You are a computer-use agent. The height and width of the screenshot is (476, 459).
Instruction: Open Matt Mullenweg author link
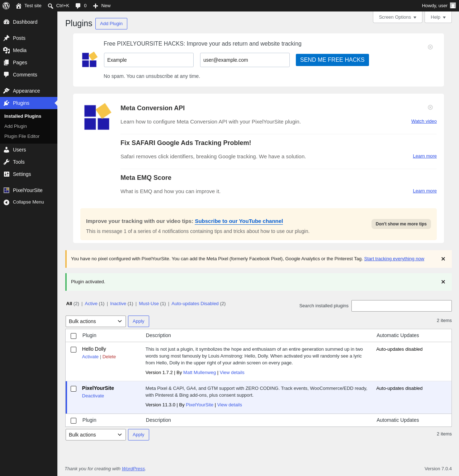[199, 373]
